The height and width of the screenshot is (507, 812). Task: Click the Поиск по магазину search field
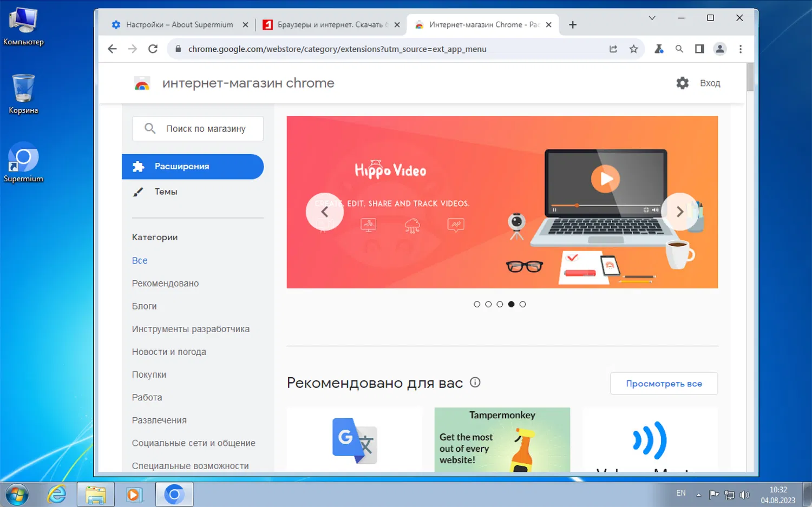tap(198, 129)
